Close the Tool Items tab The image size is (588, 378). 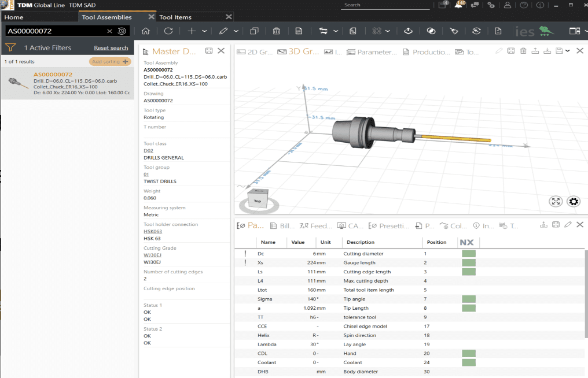coord(229,17)
